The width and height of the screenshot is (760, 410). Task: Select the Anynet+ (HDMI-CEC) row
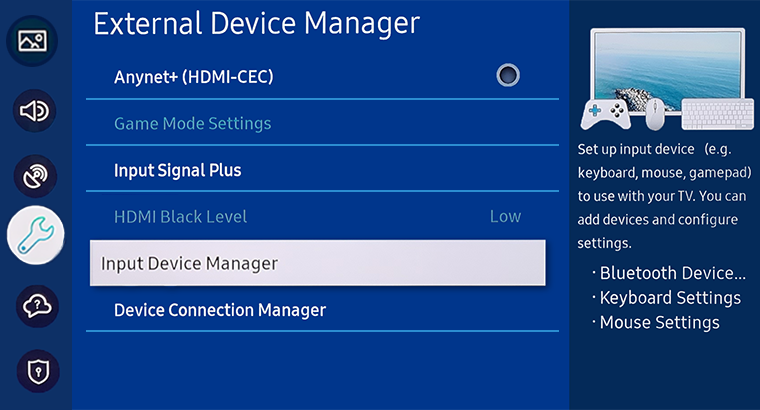tap(322, 77)
